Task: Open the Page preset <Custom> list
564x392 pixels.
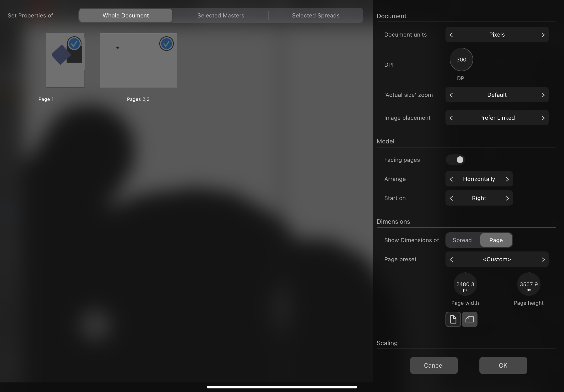Action: pos(497,259)
